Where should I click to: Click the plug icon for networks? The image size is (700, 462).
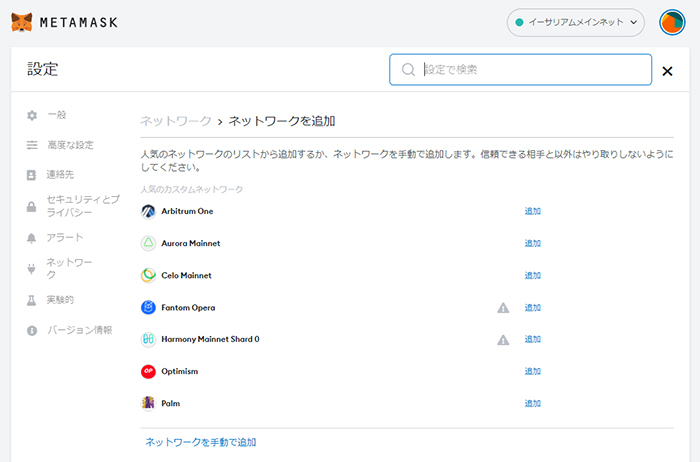click(31, 268)
